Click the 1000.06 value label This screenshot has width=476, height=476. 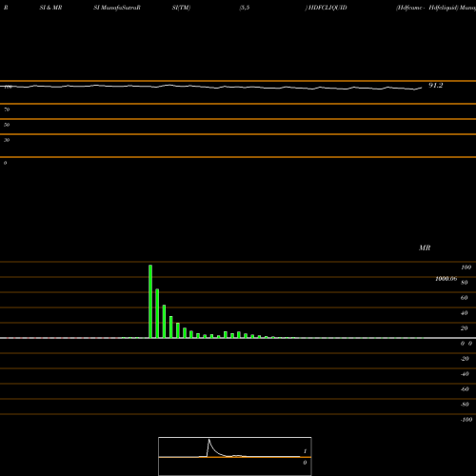point(446,279)
